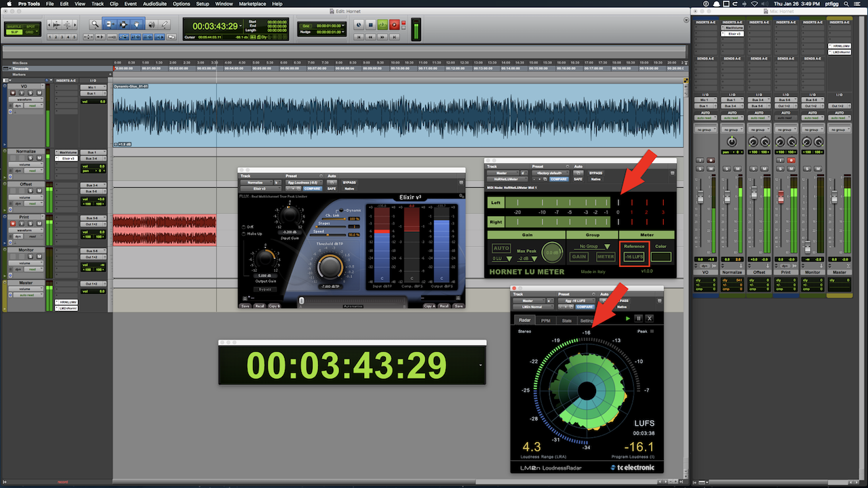Toggle BYPASS on Elixir v3 plugin
Viewport: 868px width, 488px height.
click(x=350, y=182)
